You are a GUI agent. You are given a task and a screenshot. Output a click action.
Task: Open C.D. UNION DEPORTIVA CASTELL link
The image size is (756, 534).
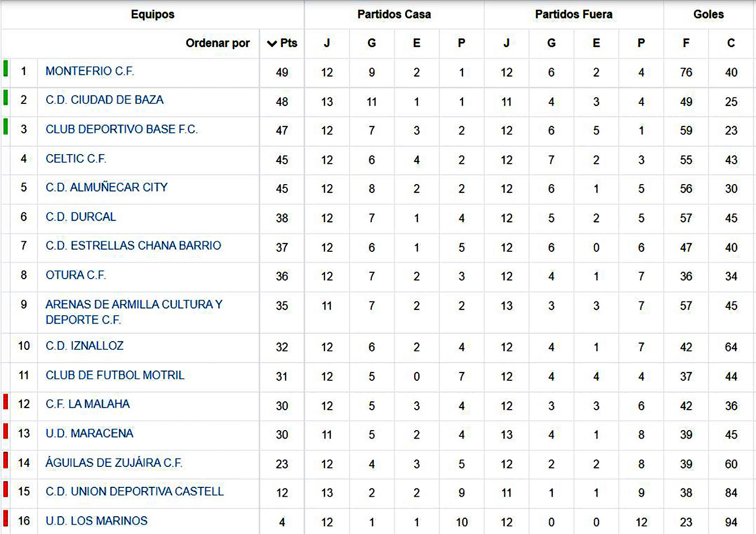coord(134,492)
